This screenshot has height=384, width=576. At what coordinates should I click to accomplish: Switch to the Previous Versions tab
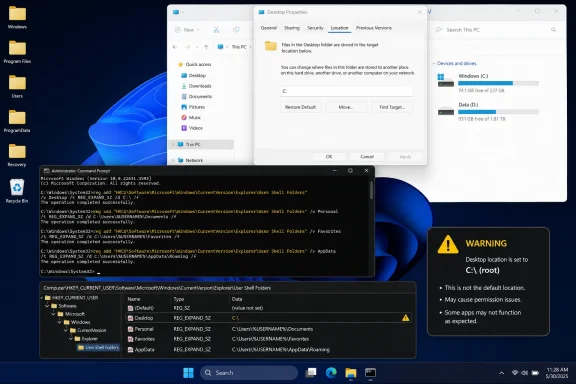pyautogui.click(x=374, y=28)
